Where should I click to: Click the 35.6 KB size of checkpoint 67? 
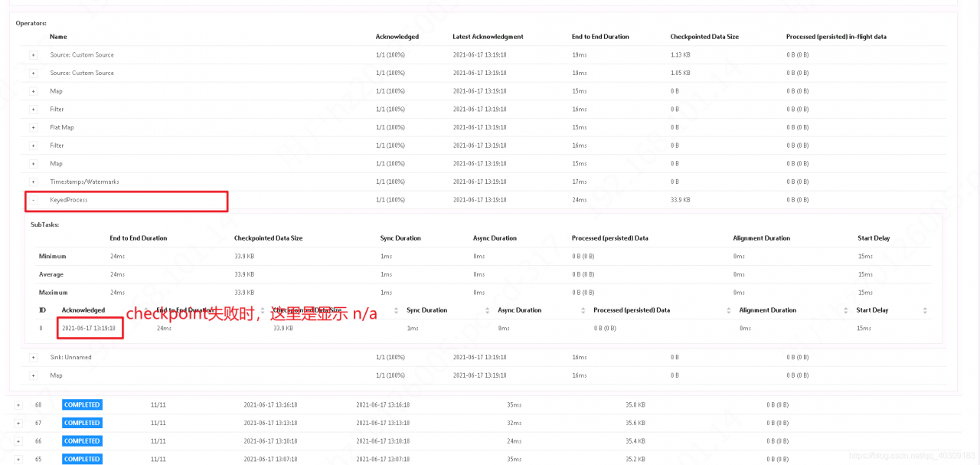point(635,423)
